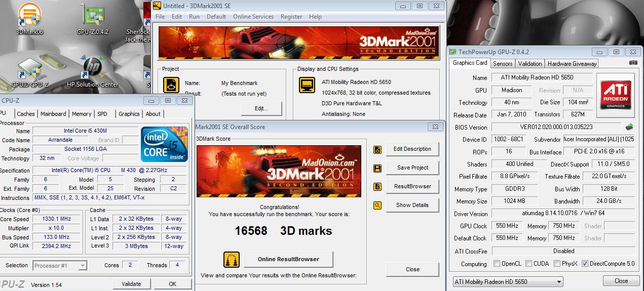Enable the PhysX checkbox in GPU-Z
The width and height of the screenshot is (644, 291).
[x=557, y=264]
